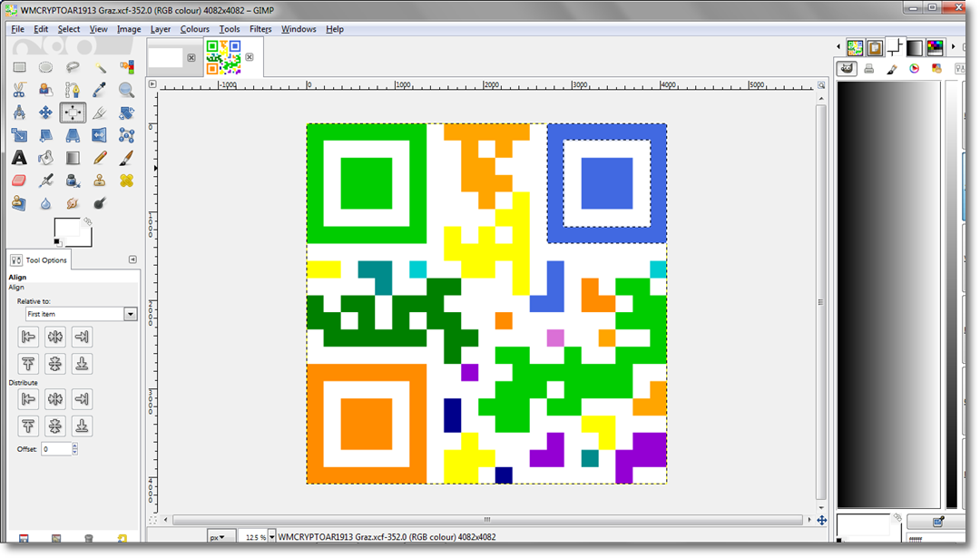
Task: Select the Crop tool
Action: pyautogui.click(x=100, y=113)
